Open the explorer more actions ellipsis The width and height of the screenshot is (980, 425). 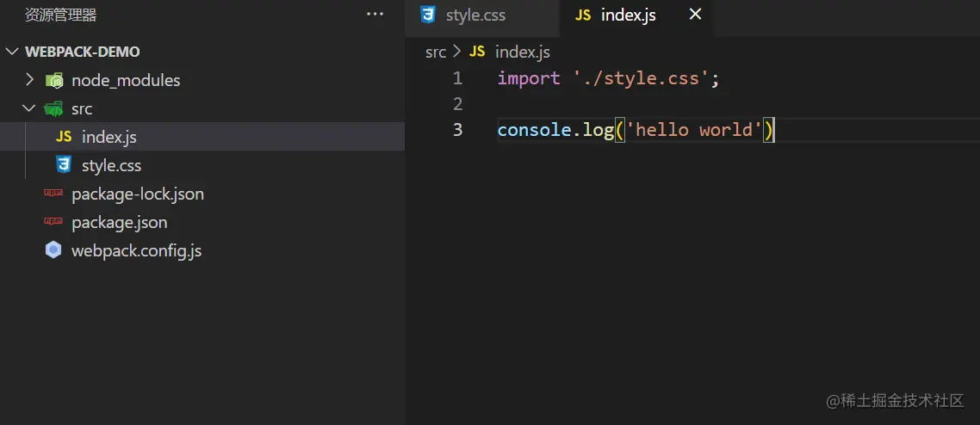(x=375, y=15)
